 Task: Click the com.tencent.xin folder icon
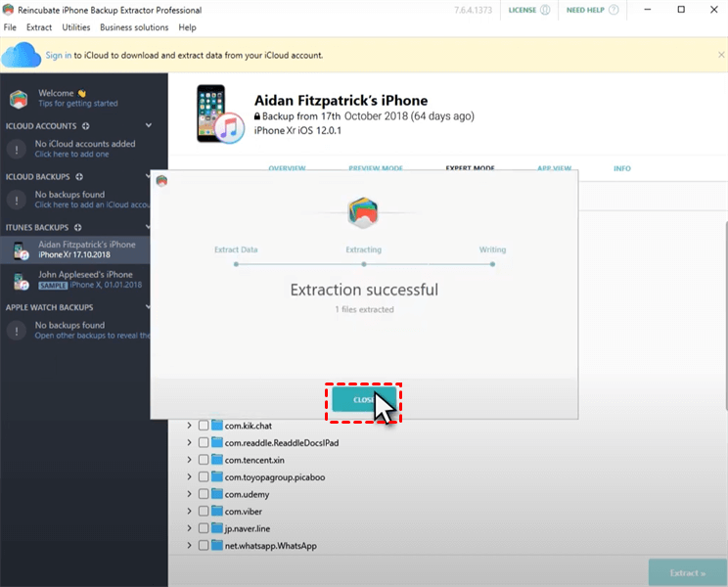point(217,460)
